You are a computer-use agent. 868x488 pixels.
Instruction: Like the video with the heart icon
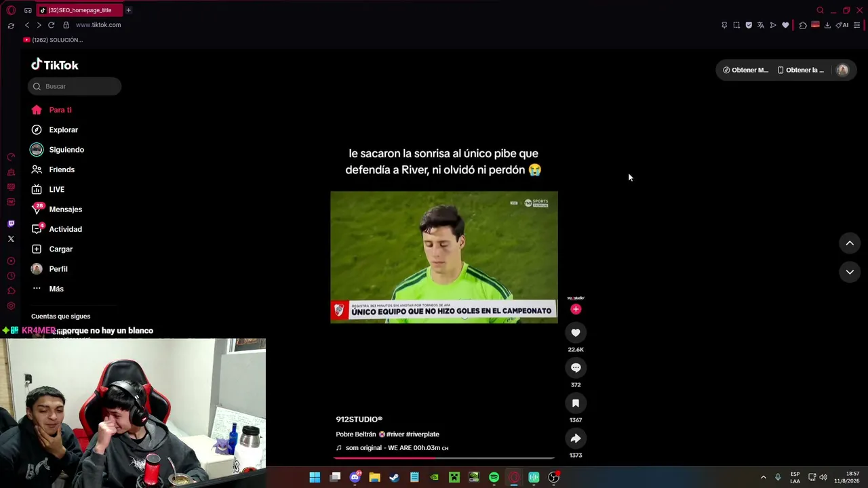[576, 332]
